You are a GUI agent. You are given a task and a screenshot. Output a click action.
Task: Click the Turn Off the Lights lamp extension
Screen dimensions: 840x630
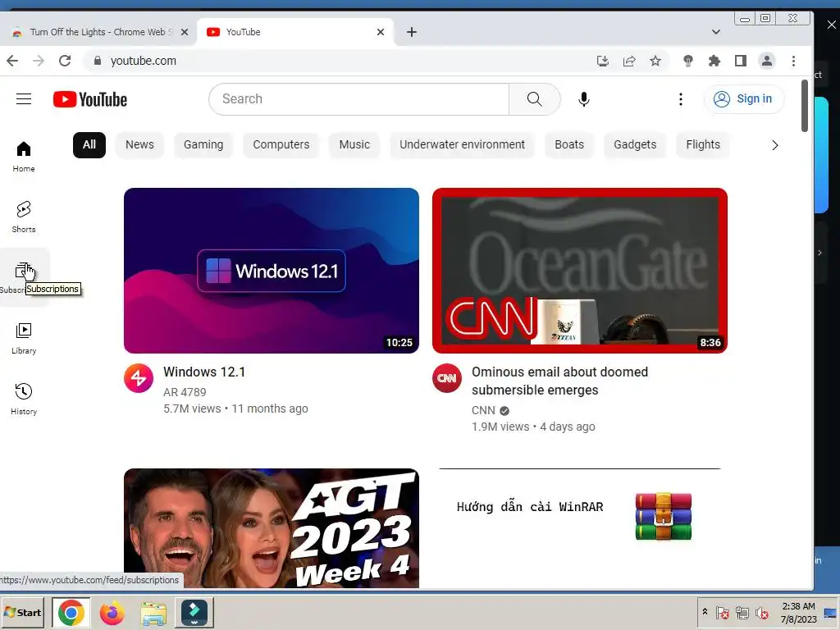click(x=688, y=61)
